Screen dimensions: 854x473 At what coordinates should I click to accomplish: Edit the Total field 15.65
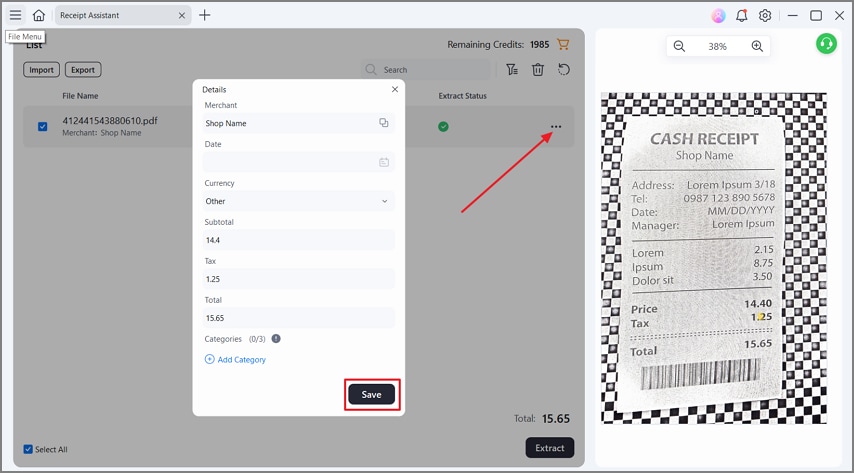pos(298,318)
